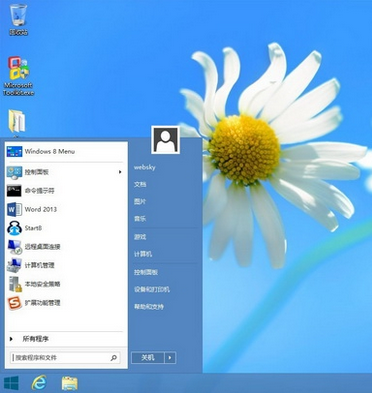Open the command prompt icon
Screen dimensions: 372x393
click(x=14, y=191)
